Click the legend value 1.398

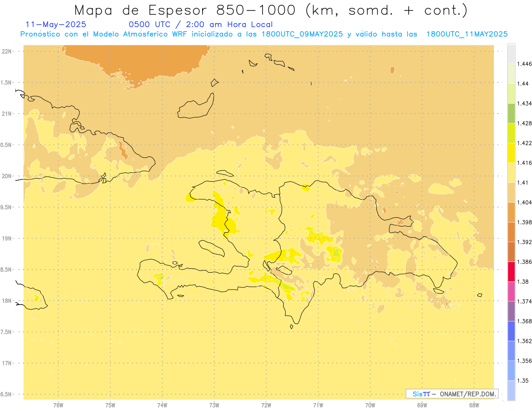(x=525, y=222)
